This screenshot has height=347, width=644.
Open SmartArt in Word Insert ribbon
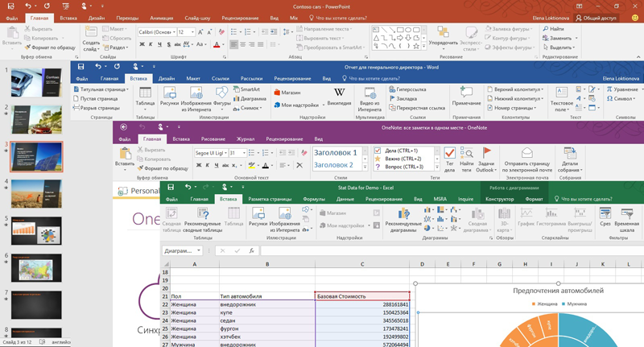[x=246, y=89]
